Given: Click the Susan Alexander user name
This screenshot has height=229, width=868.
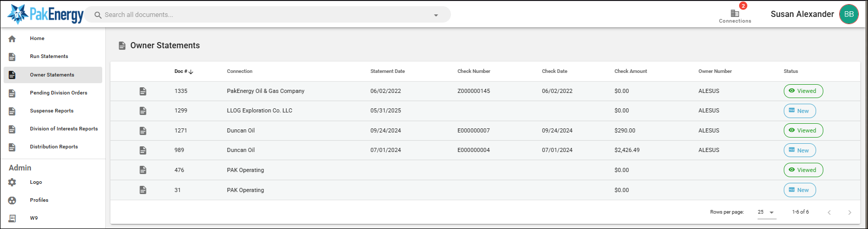Looking at the screenshot, I should [802, 14].
